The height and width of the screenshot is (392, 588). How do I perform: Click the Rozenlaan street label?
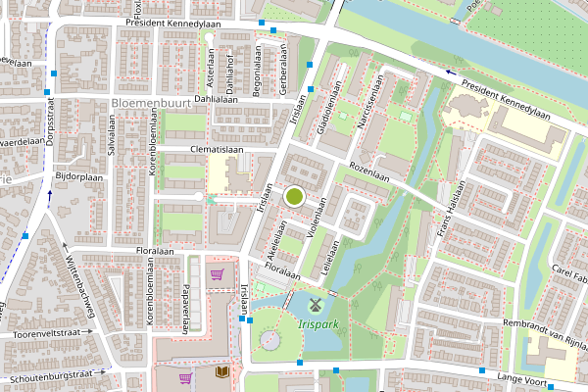369,171
